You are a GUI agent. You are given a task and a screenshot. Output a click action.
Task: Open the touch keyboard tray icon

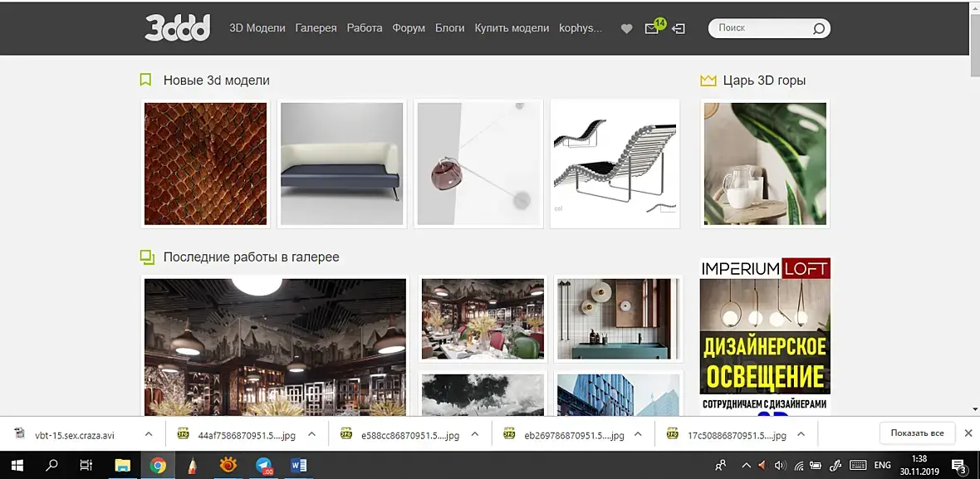(858, 465)
